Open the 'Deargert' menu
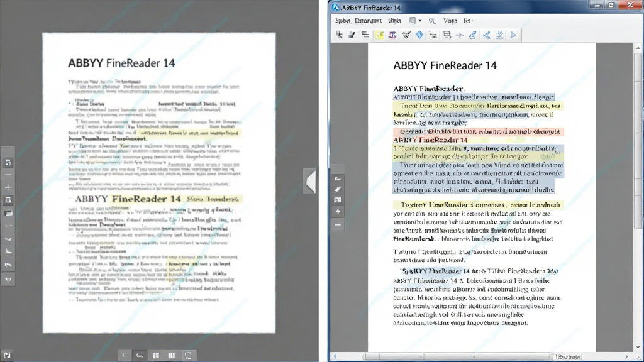The width and height of the screenshot is (644, 362). coord(368,21)
